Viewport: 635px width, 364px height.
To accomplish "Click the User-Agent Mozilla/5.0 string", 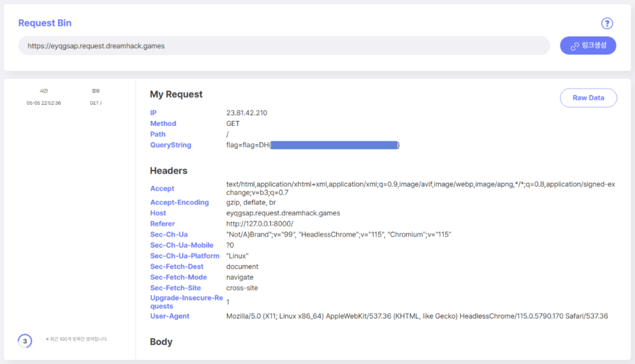I will click(417, 316).
